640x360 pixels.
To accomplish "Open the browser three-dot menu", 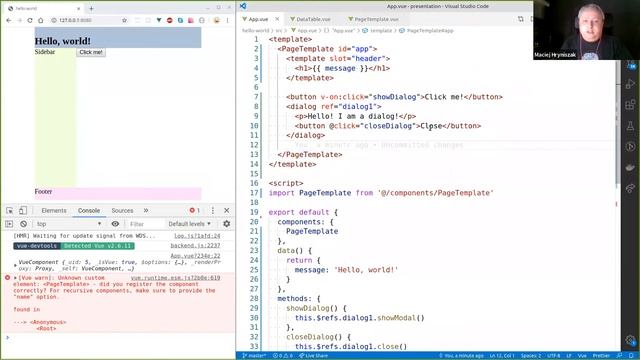I will click(228, 20).
